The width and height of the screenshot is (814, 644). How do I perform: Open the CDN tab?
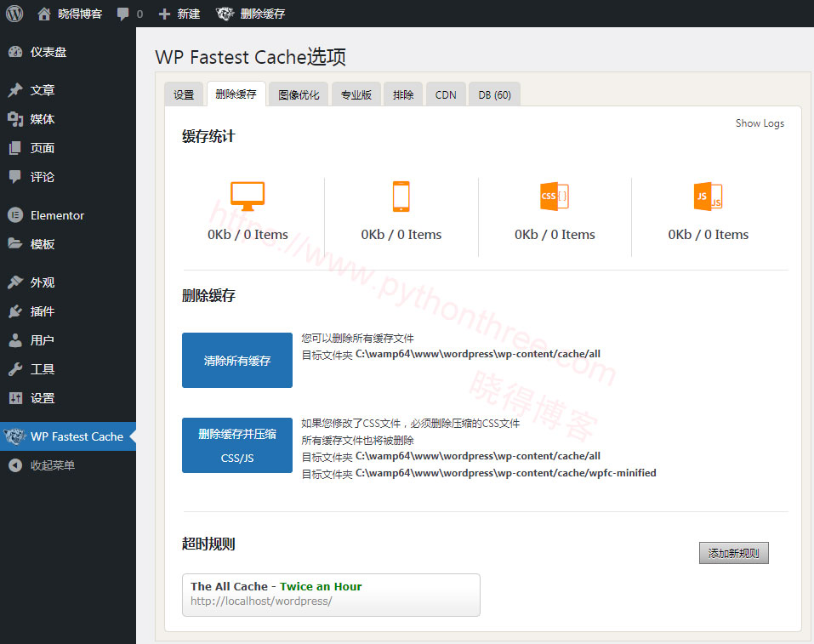coord(446,94)
